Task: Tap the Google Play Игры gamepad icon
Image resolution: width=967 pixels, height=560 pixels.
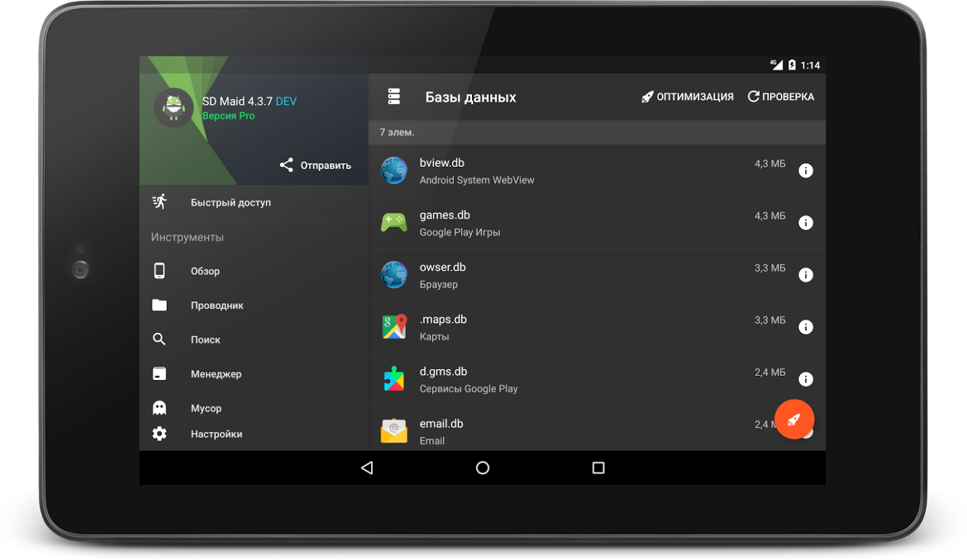Action: point(394,222)
